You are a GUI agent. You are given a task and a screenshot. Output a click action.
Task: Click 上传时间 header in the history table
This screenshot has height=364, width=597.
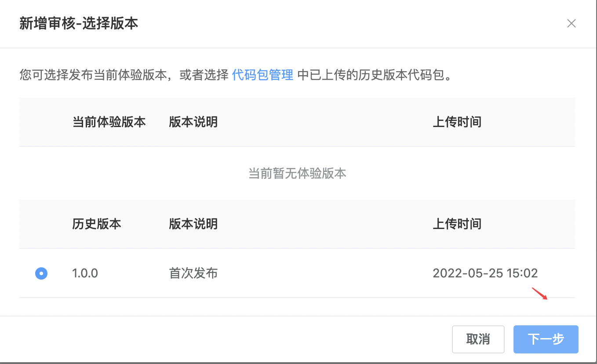click(457, 224)
